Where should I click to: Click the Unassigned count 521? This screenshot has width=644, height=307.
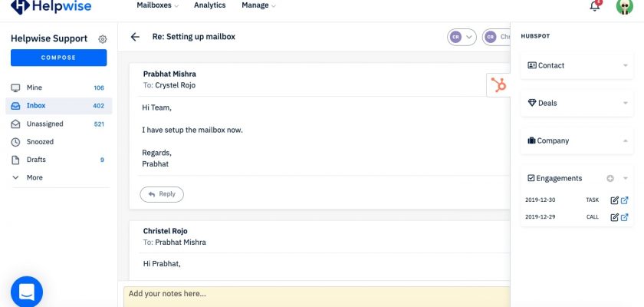[99, 124]
